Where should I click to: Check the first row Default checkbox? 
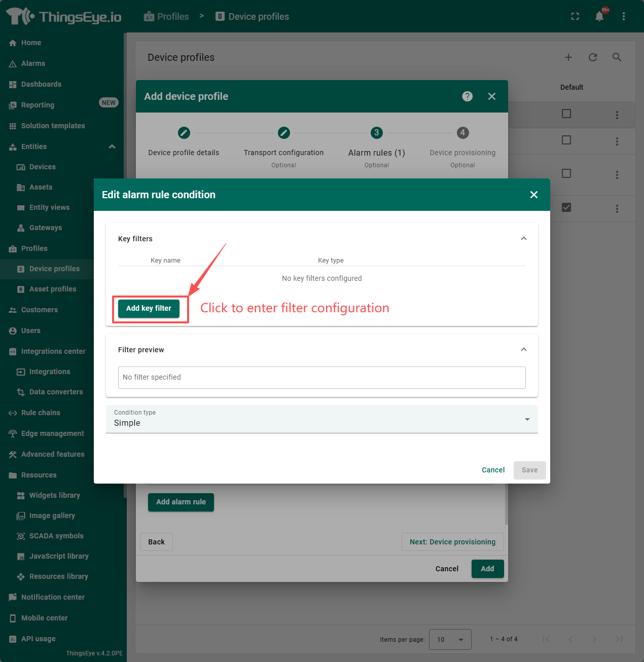(566, 114)
